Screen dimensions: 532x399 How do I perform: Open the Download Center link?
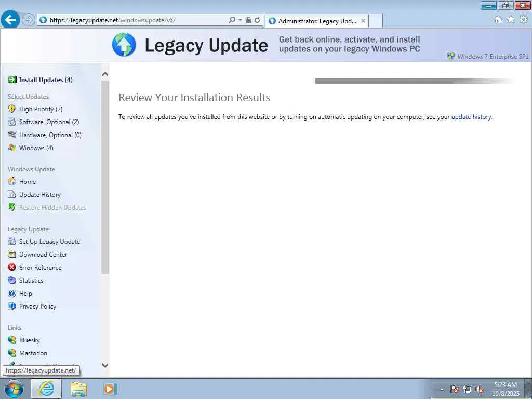click(43, 255)
